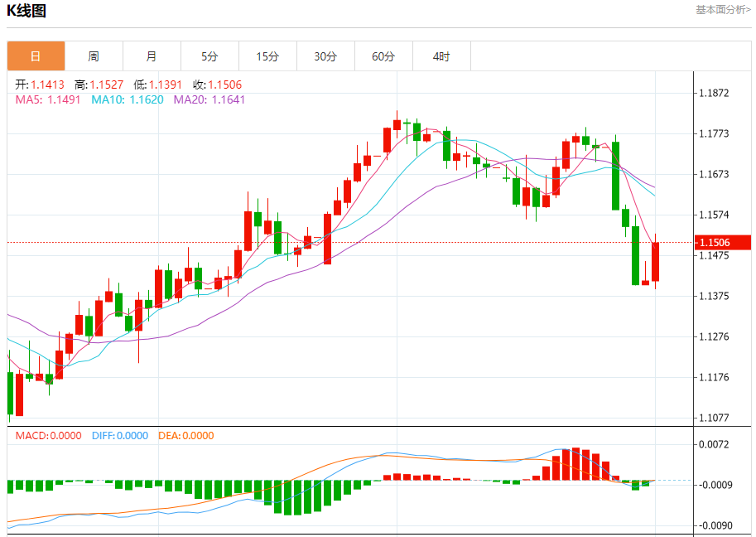Click the 1.1673 price axis label
The width and height of the screenshot is (756, 537).
click(x=714, y=174)
